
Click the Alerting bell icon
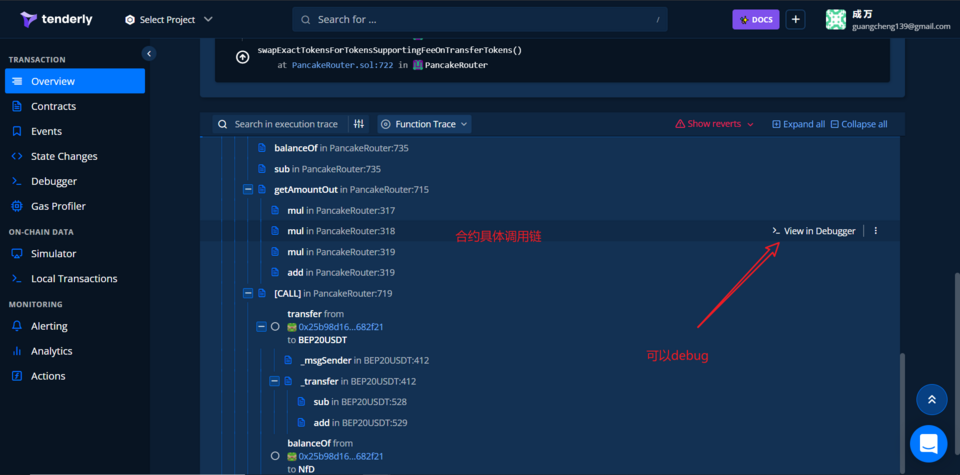(x=17, y=326)
